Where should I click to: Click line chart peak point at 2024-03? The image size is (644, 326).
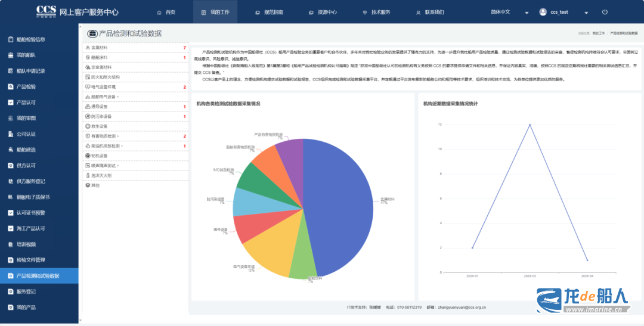[530, 125]
